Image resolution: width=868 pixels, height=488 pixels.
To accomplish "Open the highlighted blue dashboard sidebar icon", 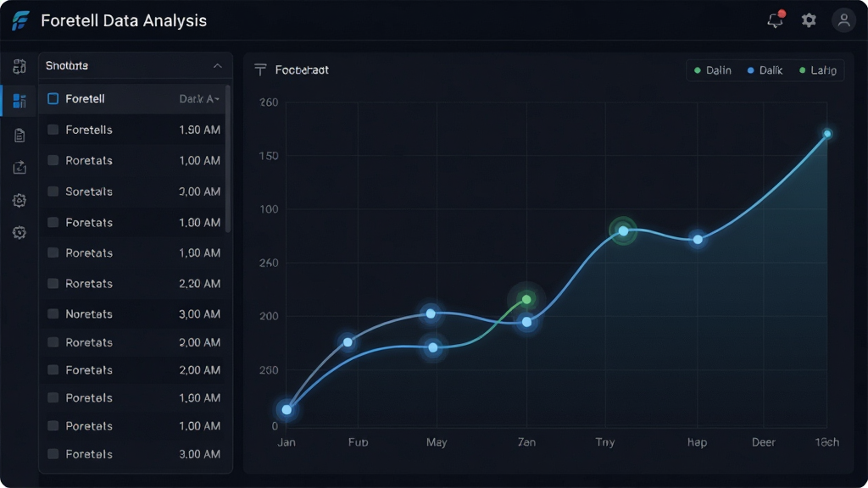I will coord(19,101).
